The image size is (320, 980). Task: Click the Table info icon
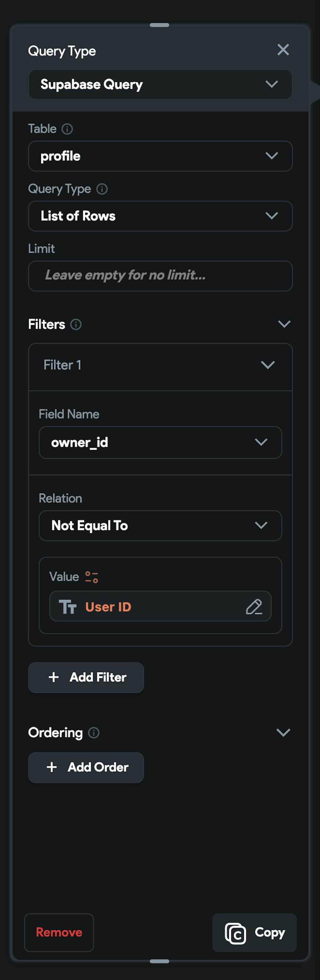[x=67, y=129]
